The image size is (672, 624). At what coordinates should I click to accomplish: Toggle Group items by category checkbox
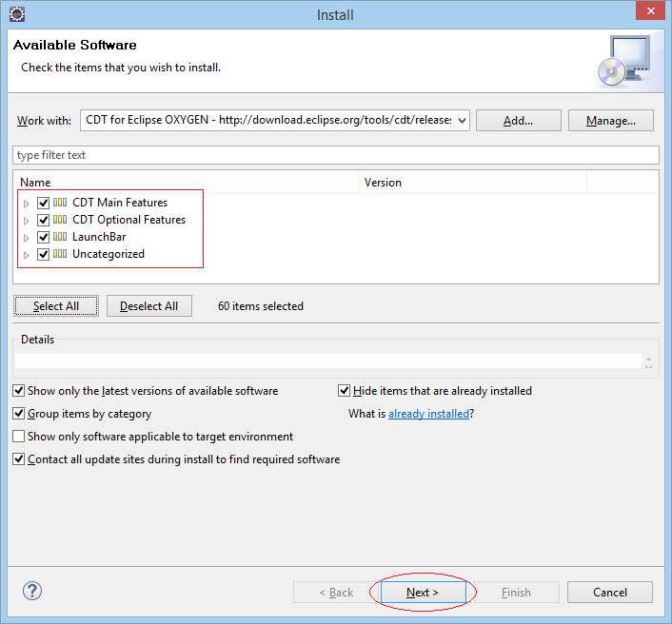click(18, 413)
